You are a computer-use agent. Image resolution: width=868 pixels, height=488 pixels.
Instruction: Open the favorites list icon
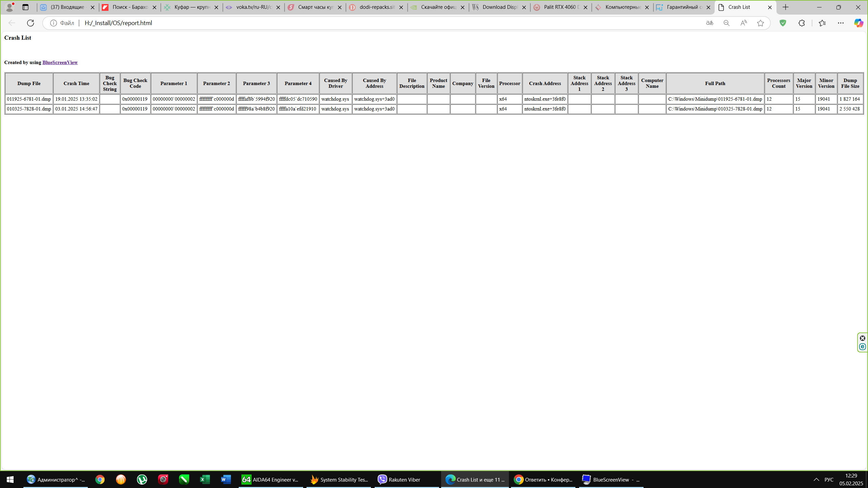click(822, 23)
